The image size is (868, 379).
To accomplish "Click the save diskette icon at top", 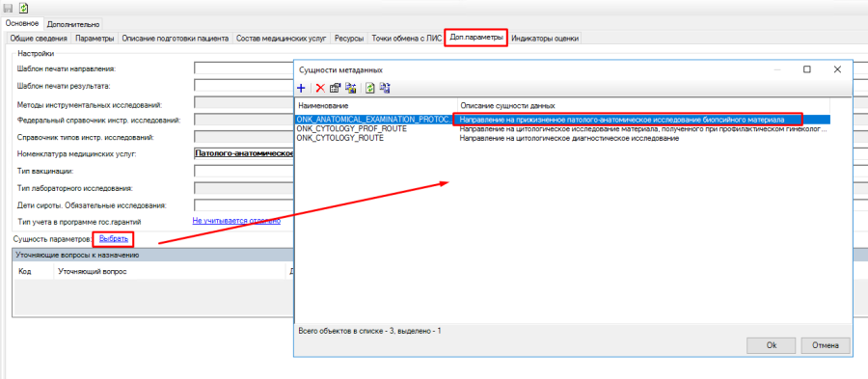I will pos(9,9).
